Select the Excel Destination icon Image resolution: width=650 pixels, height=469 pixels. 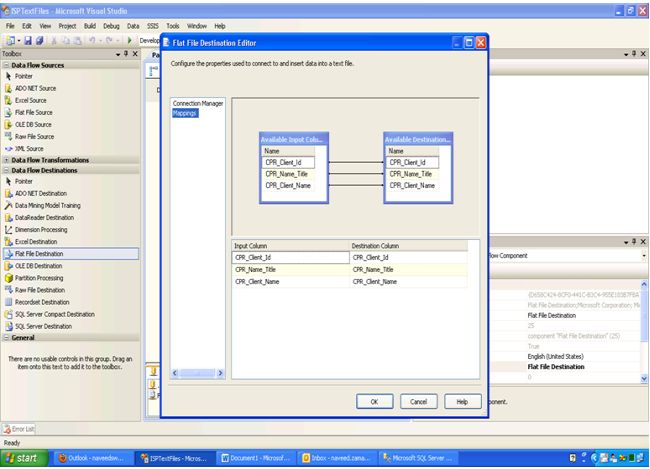(x=8, y=241)
